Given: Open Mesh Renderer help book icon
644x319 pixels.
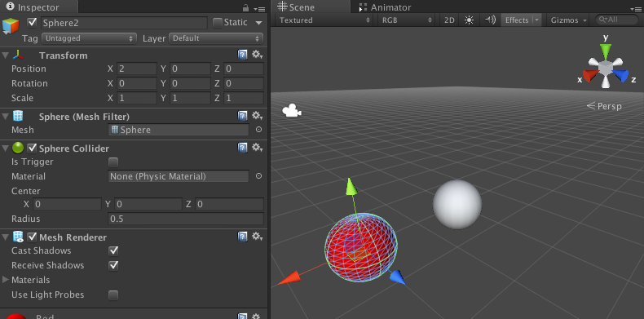Looking at the screenshot, I should (243, 237).
